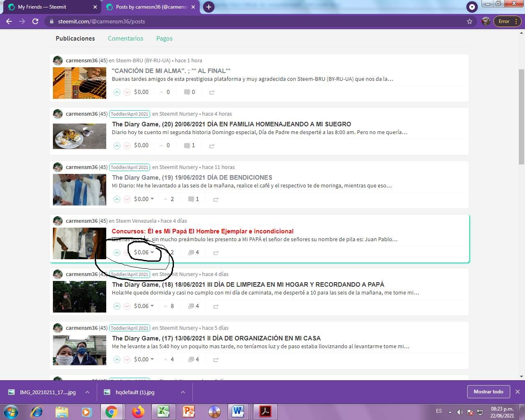
Task: Open the "Steem-BRU (BY-RU-UA)" community link
Action: coord(143,60)
